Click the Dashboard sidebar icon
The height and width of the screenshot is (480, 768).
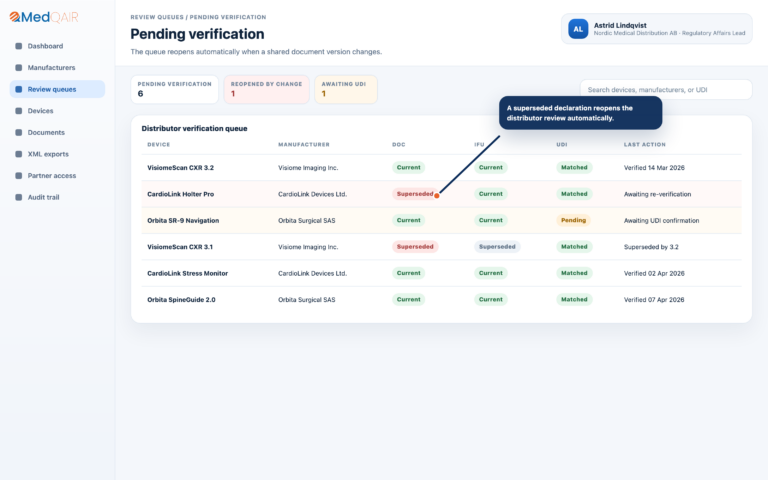coord(19,46)
